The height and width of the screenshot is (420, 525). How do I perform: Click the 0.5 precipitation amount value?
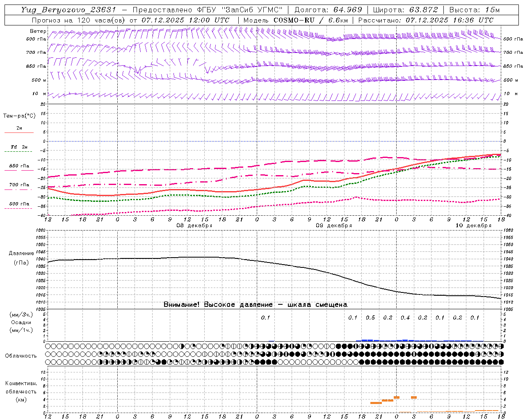point(370,318)
